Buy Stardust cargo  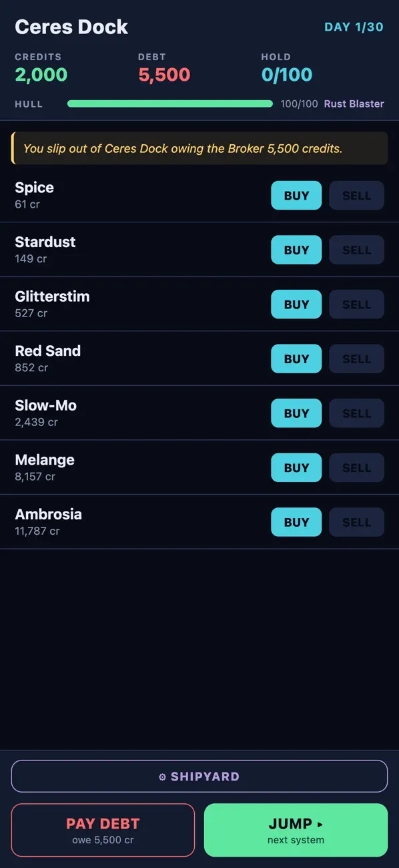point(296,250)
